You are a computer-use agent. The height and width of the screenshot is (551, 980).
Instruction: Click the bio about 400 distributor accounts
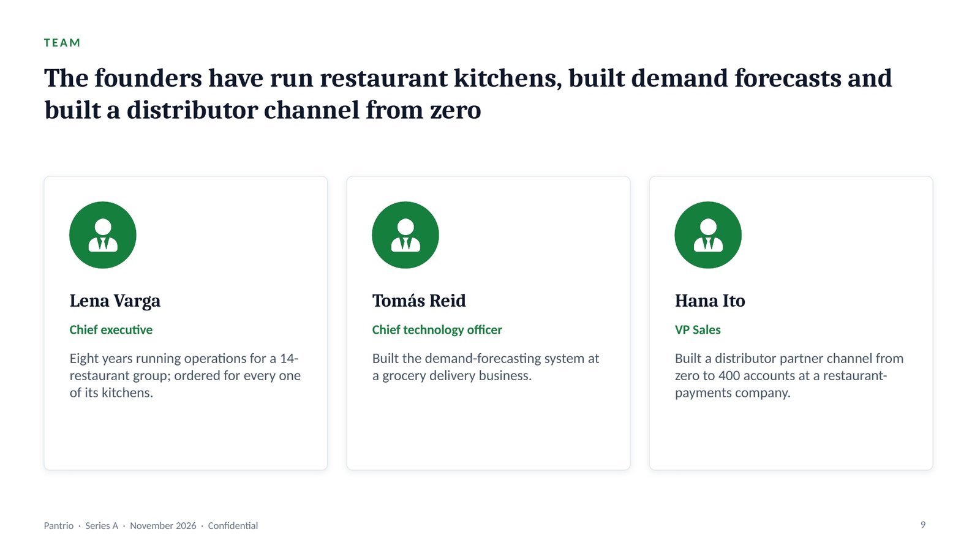(789, 375)
